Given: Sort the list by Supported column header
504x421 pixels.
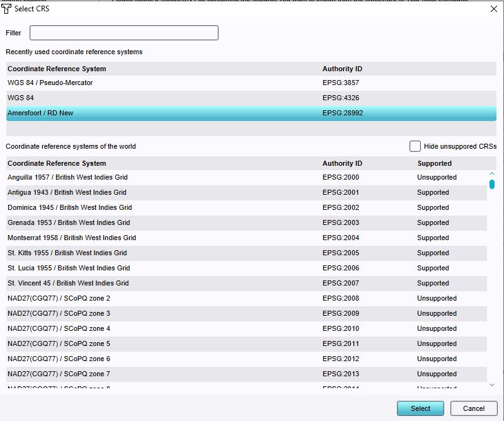Looking at the screenshot, I should pos(434,163).
